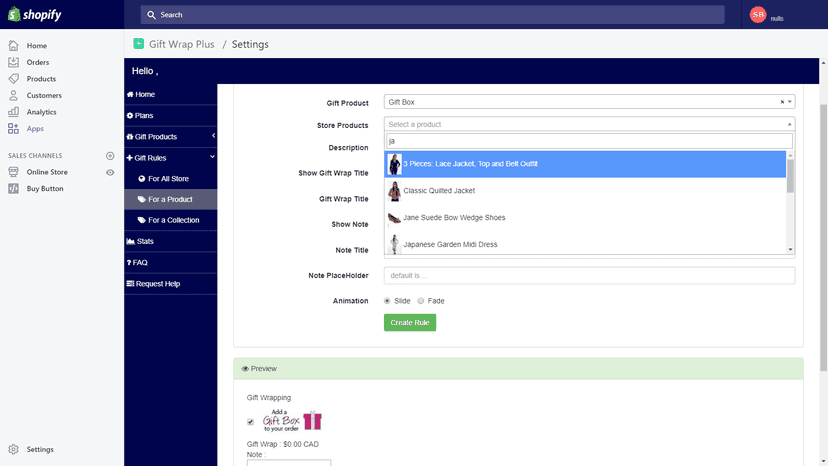Open the Analytics bar chart icon
The height and width of the screenshot is (466, 828).
(x=14, y=112)
